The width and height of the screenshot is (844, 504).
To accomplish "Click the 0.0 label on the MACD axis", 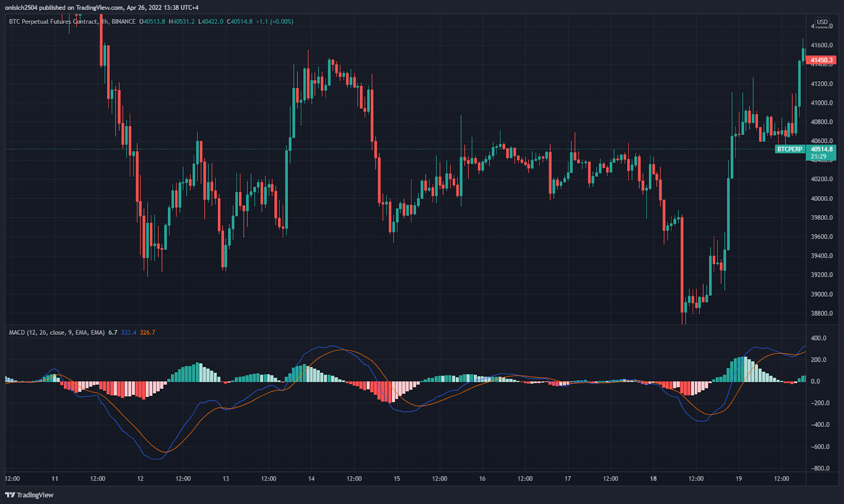I will coord(816,381).
